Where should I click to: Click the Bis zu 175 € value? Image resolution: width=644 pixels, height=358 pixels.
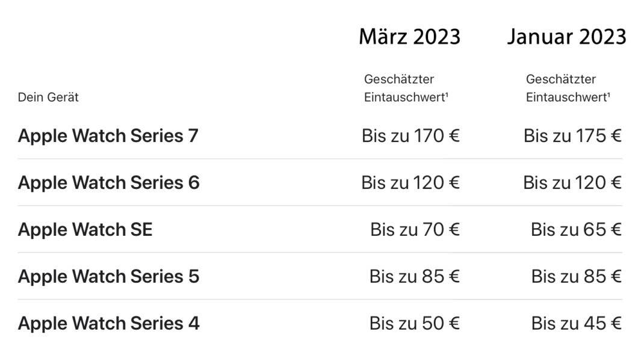(x=572, y=135)
